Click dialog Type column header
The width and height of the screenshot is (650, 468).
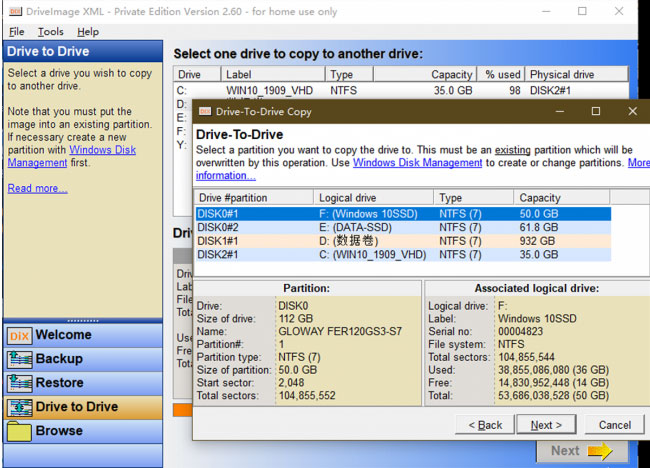click(474, 198)
